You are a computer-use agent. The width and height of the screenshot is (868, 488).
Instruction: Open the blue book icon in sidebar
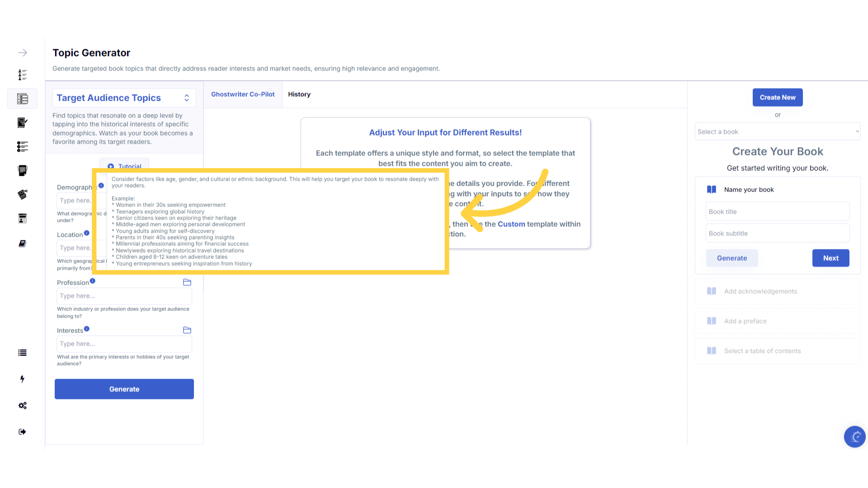point(23,244)
